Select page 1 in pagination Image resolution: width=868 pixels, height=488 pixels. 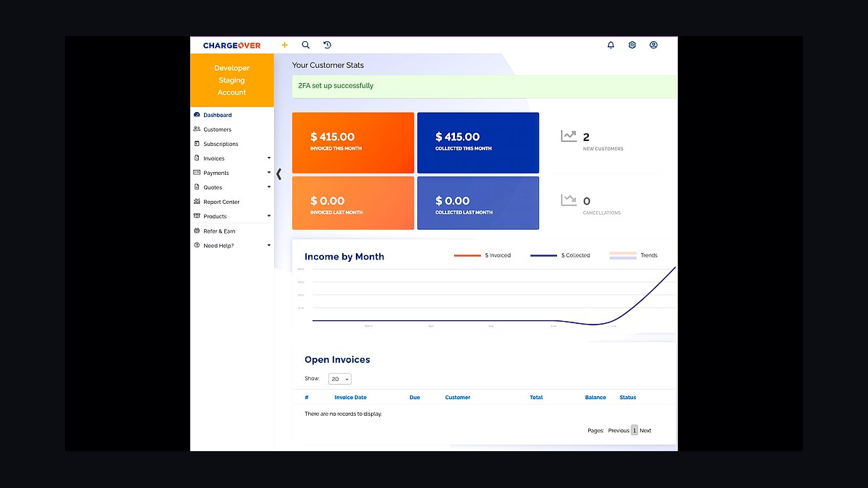click(634, 430)
